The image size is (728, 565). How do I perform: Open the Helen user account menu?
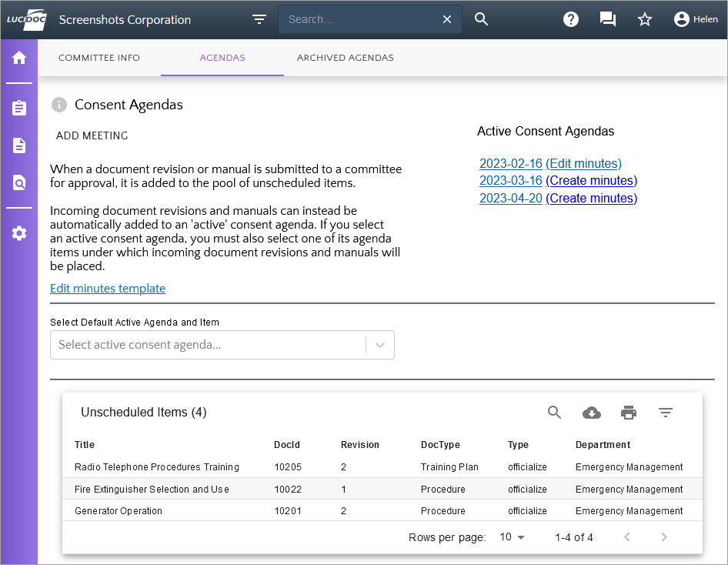(695, 19)
